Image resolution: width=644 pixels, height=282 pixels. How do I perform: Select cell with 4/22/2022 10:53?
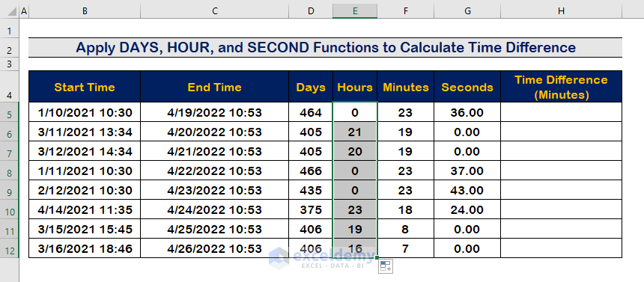[x=214, y=171]
